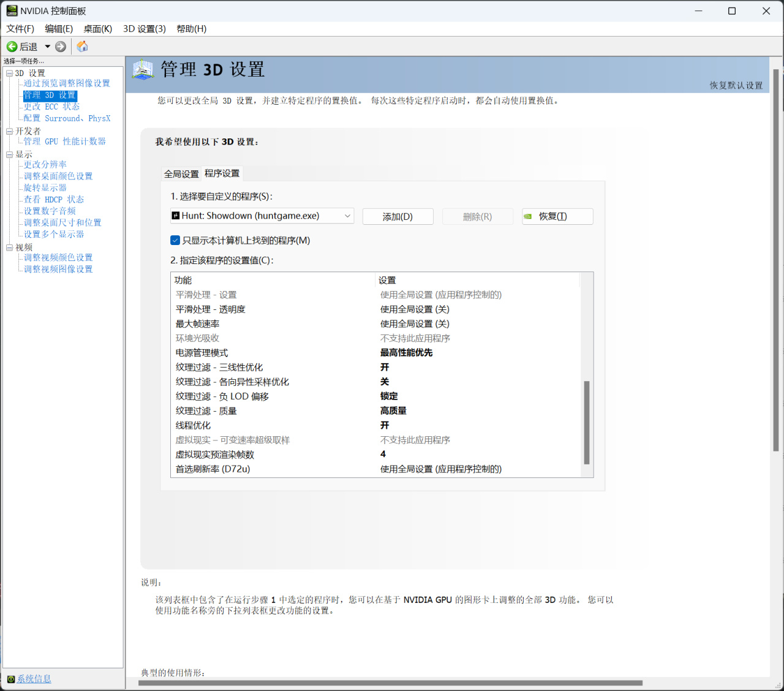
Task: Select 配置 Surround、PhysX in tree
Action: click(x=67, y=118)
